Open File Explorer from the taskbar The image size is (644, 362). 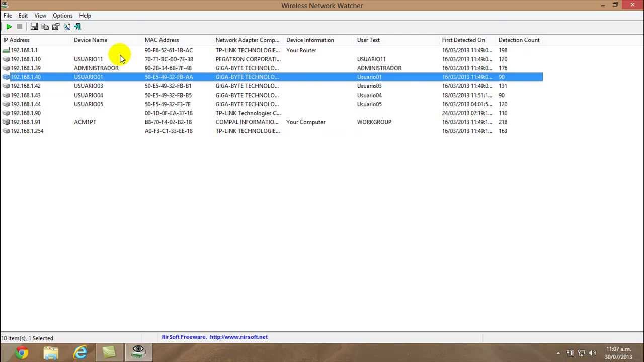[51, 353]
